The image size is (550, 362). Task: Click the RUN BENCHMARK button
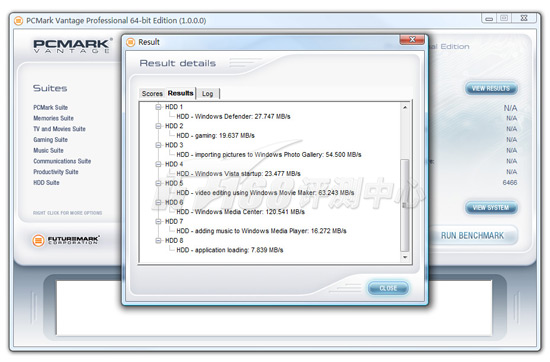tap(472, 235)
